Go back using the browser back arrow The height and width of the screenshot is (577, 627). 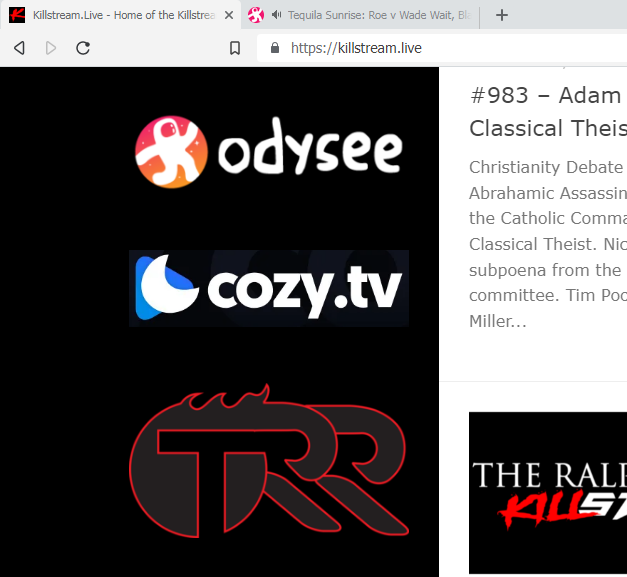[x=19, y=48]
